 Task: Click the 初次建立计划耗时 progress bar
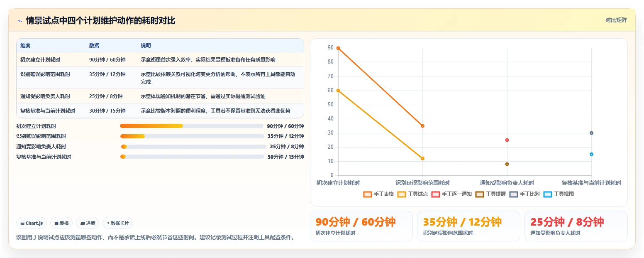192,126
